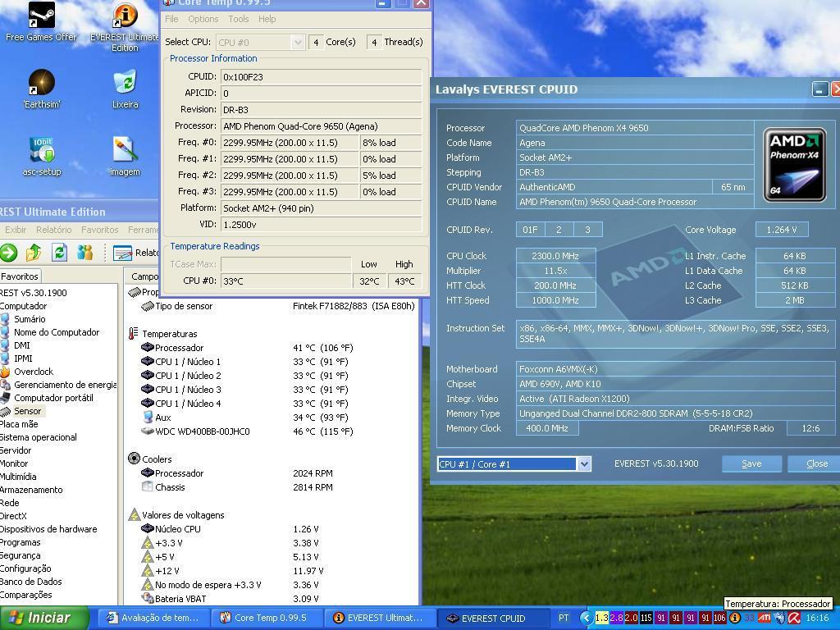Open the Free Games Offer desktop shortcut
The width and height of the screenshot is (840, 630).
[x=41, y=21]
